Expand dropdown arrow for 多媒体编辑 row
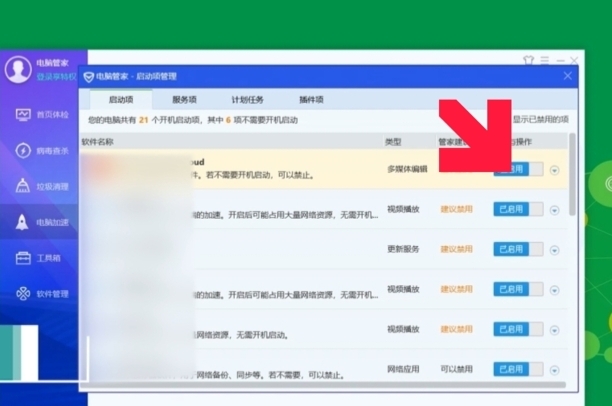 click(554, 170)
